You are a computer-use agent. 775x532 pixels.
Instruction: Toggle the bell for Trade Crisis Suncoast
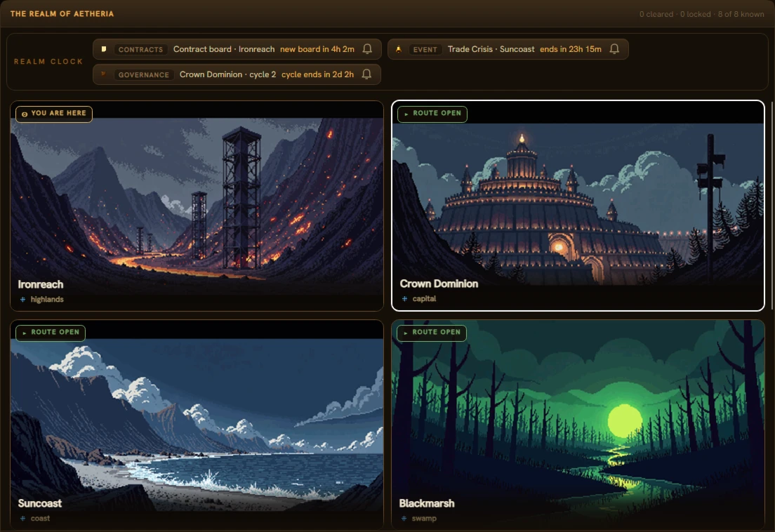point(614,49)
